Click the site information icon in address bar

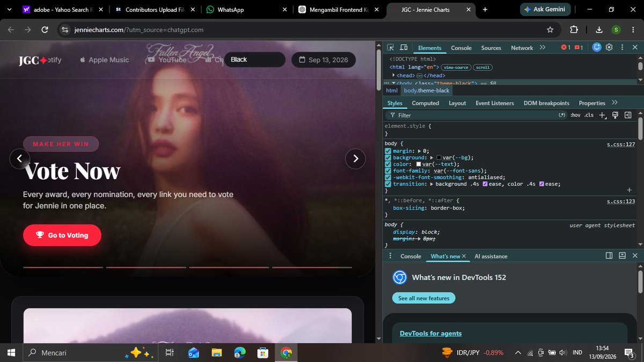coord(65,30)
